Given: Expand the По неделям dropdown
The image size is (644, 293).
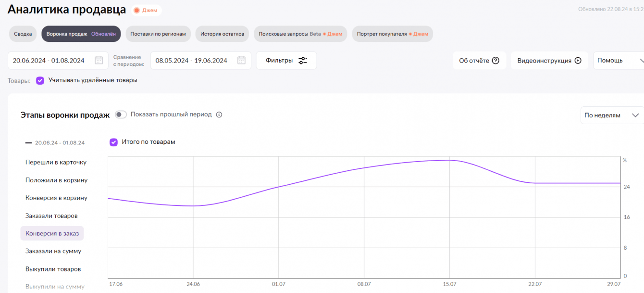Looking at the screenshot, I should pos(611,115).
